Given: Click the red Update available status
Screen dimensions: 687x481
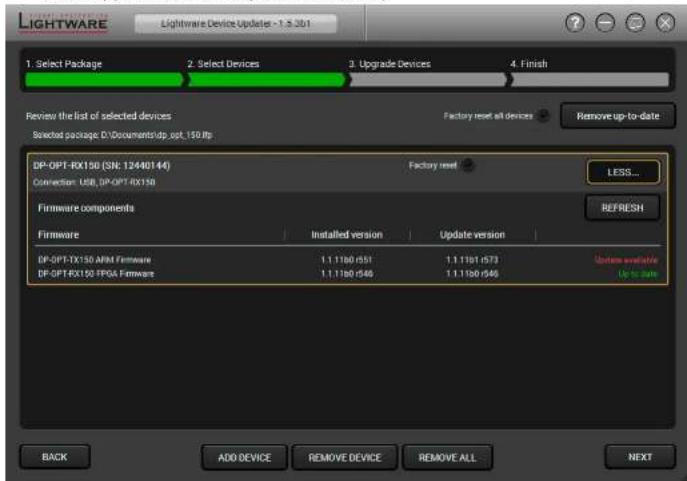Looking at the screenshot, I should pyautogui.click(x=626, y=260).
